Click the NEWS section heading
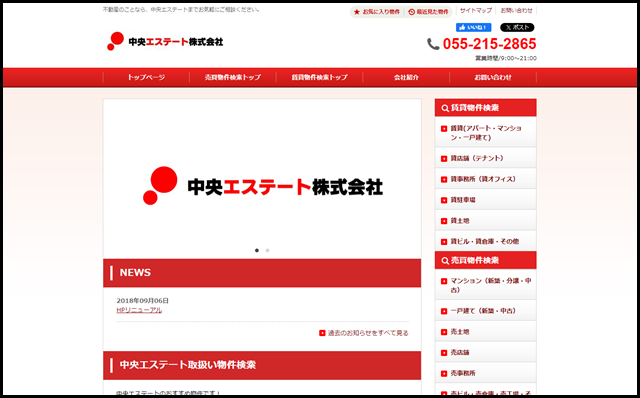Image resolution: width=640 pixels, height=398 pixels. pyautogui.click(x=262, y=273)
